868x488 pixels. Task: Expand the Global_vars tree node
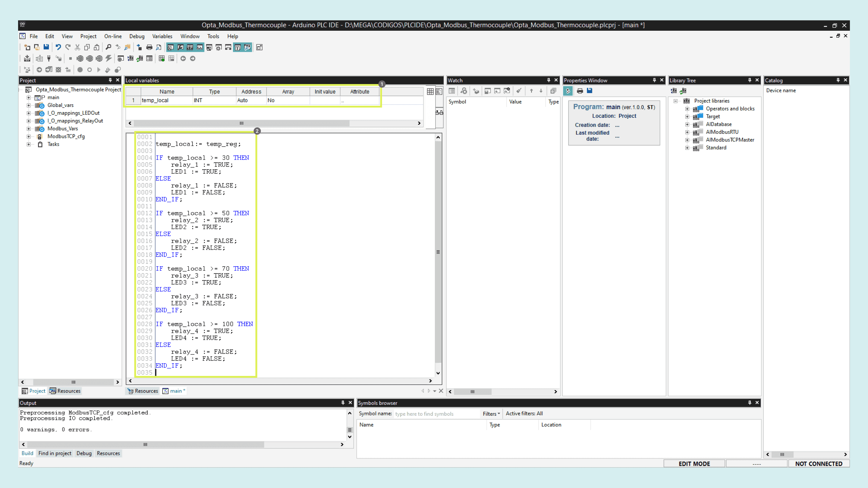pos(29,105)
